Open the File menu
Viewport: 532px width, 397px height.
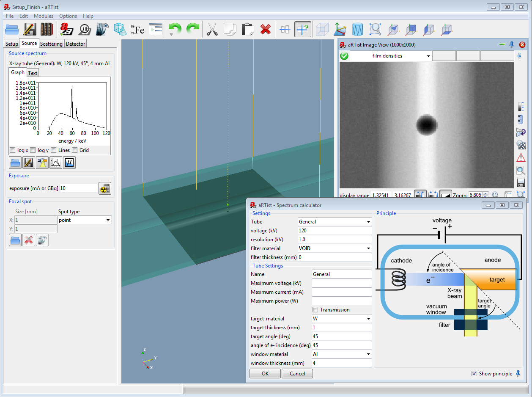coord(10,16)
